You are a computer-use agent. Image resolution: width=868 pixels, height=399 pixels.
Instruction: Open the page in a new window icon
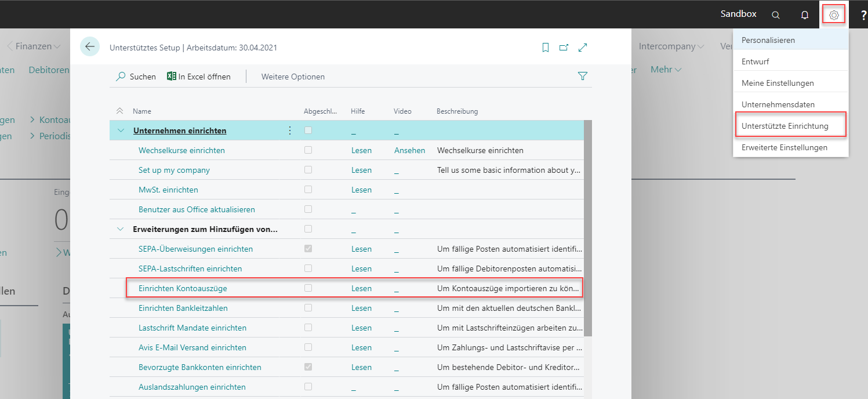click(564, 48)
